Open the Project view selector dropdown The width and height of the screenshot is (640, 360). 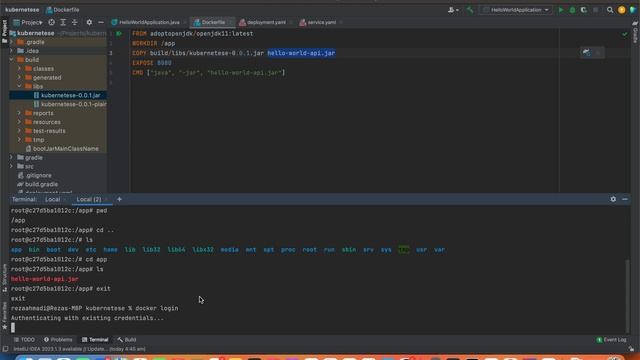pos(28,22)
